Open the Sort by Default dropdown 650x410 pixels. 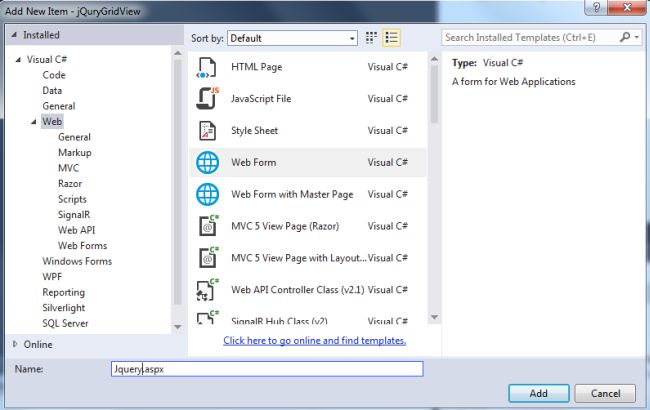(292, 38)
